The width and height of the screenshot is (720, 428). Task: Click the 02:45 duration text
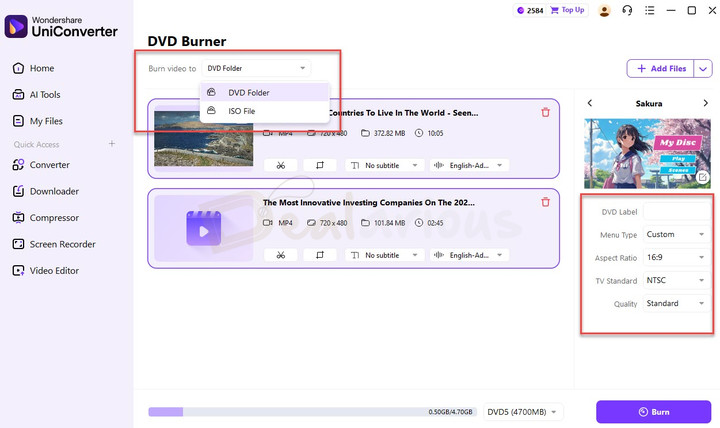tap(435, 223)
